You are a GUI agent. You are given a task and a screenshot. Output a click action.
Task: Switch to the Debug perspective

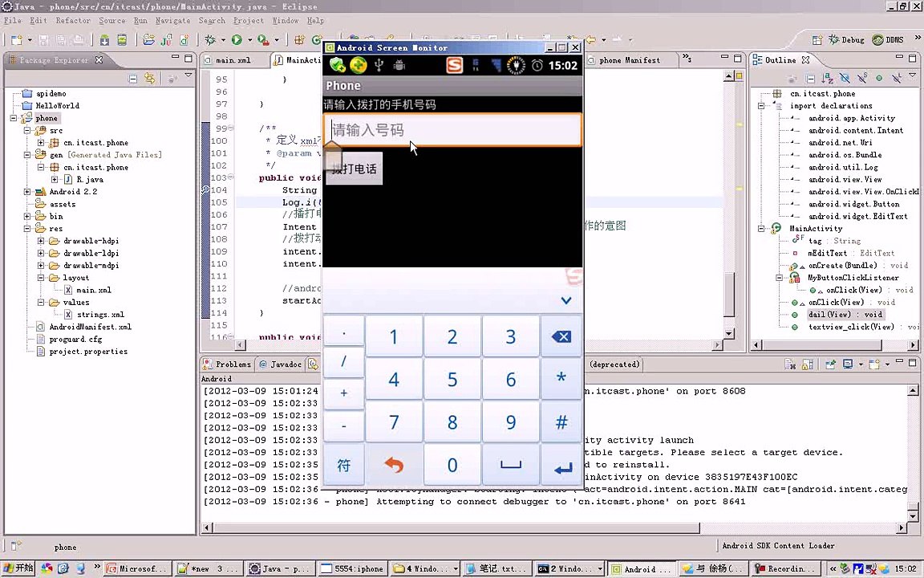[846, 40]
